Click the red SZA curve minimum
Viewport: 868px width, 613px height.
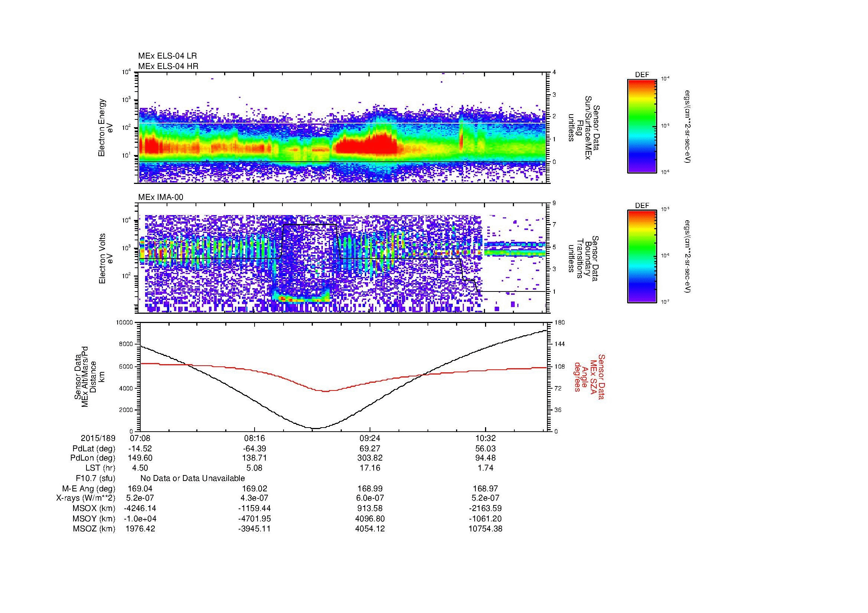(x=325, y=391)
